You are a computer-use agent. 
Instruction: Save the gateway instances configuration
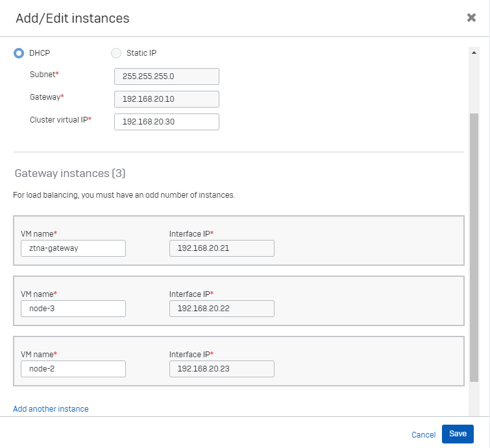[x=458, y=434]
